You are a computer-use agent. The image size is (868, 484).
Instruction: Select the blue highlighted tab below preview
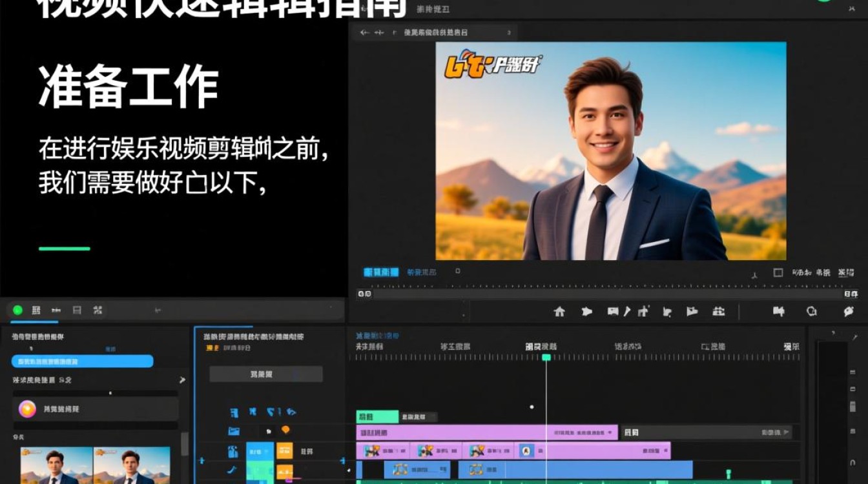[381, 272]
